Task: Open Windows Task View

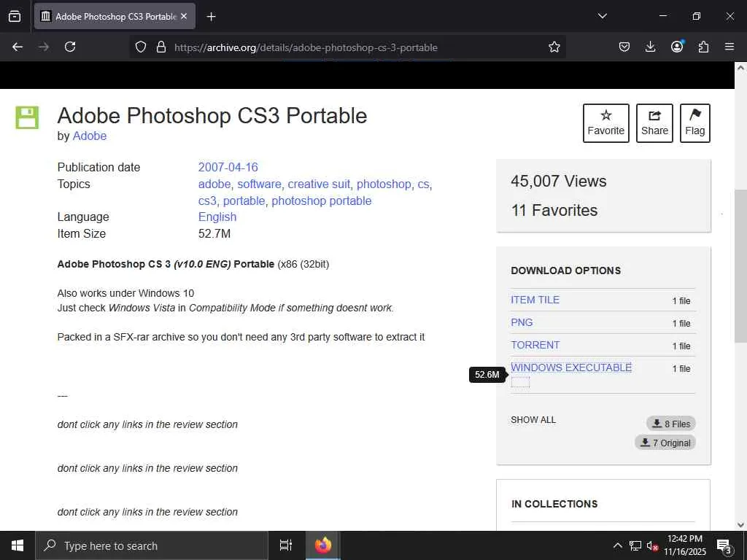Action: point(286,545)
